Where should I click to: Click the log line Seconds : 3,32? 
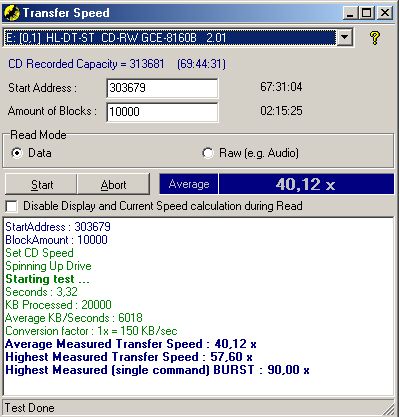pos(41,292)
